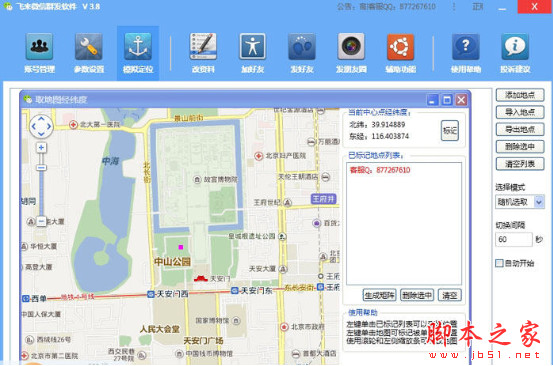Click 国家博物馆 marker icon
This screenshot has width=553, height=366.
pyautogui.click(x=236, y=321)
